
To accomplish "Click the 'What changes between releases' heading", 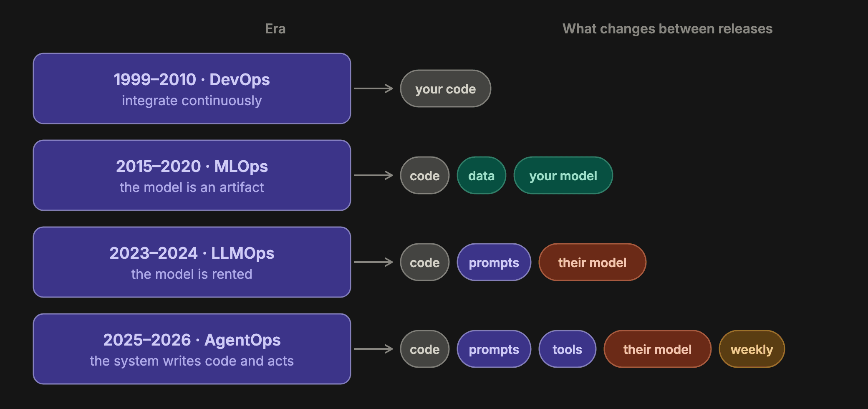I will tap(667, 29).
